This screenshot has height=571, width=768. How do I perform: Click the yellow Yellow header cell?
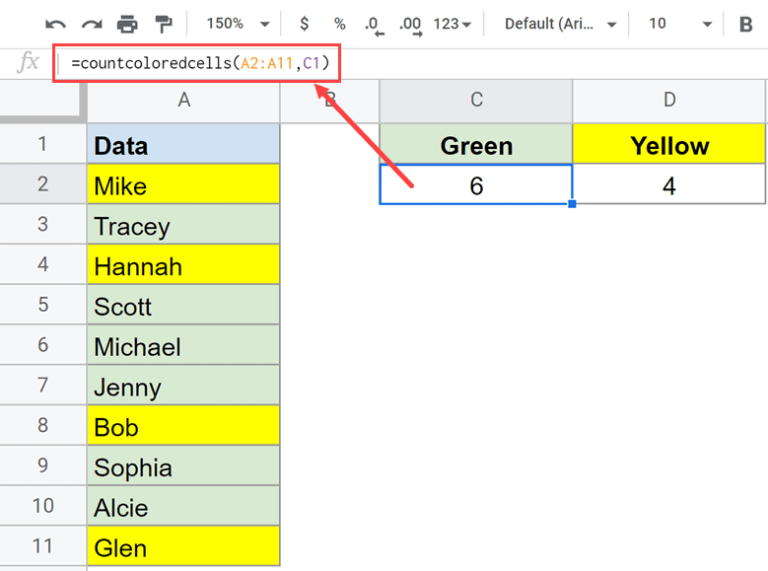point(669,145)
